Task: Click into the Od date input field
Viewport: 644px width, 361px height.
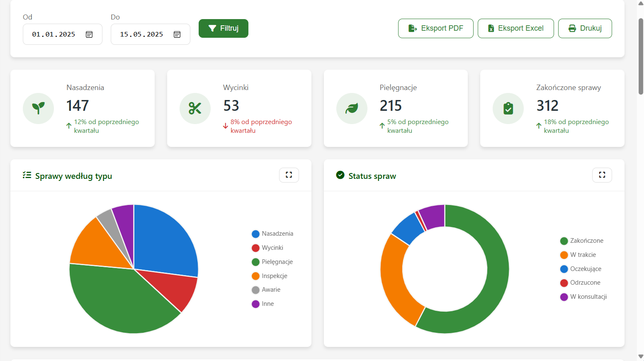Action: point(54,34)
